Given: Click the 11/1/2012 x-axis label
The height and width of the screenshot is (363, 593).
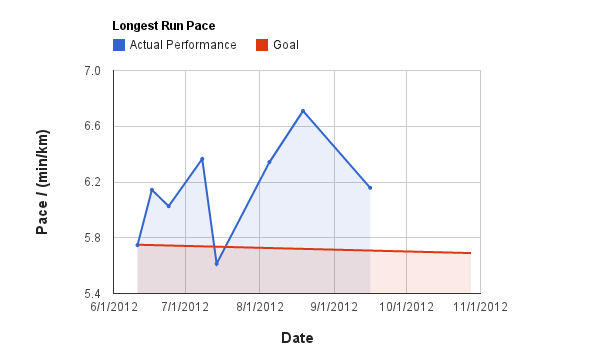Looking at the screenshot, I should point(480,307).
